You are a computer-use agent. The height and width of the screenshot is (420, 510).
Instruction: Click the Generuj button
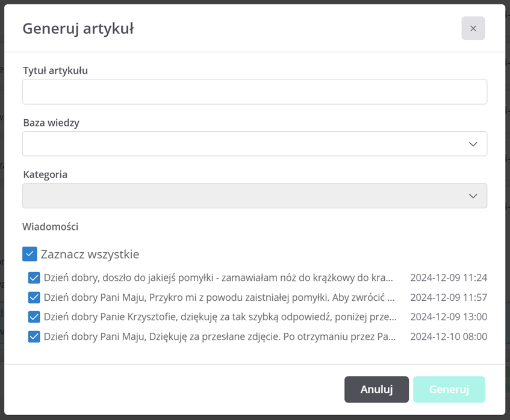(449, 389)
